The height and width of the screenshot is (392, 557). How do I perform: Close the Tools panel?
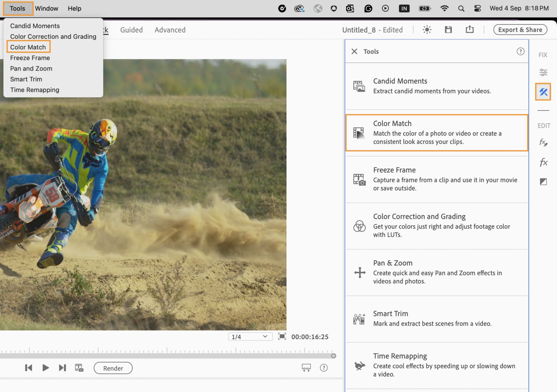(x=354, y=51)
